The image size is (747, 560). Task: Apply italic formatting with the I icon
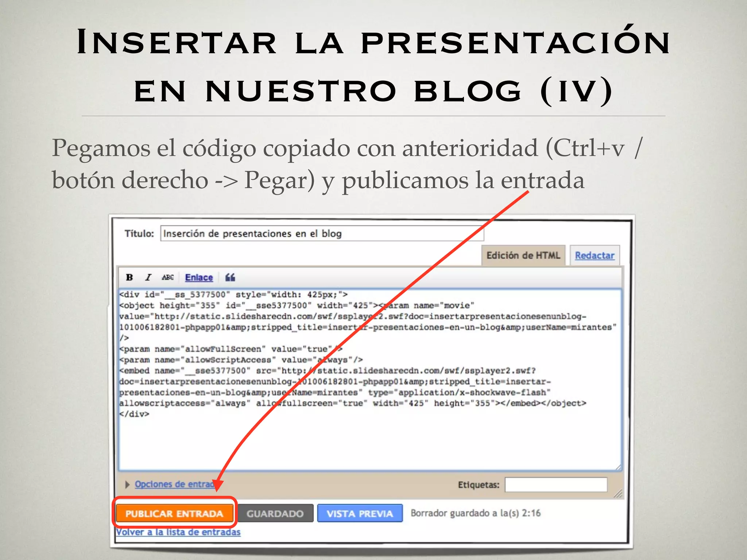(148, 277)
